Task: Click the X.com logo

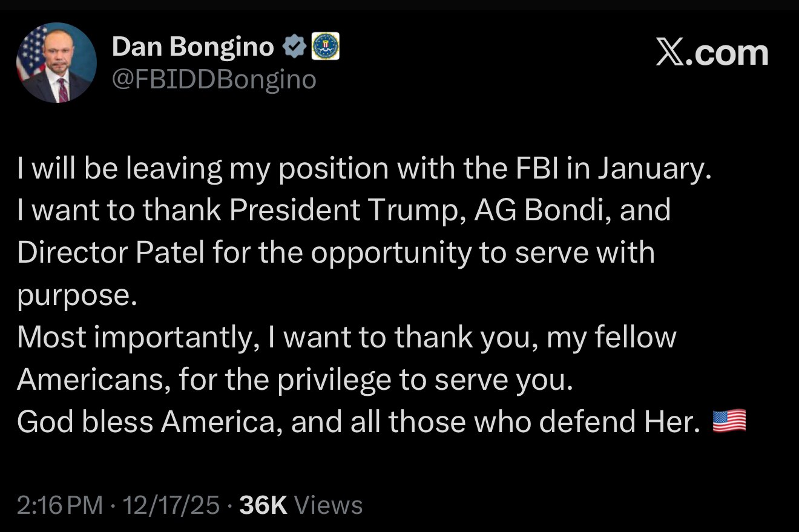Action: pyautogui.click(x=712, y=53)
